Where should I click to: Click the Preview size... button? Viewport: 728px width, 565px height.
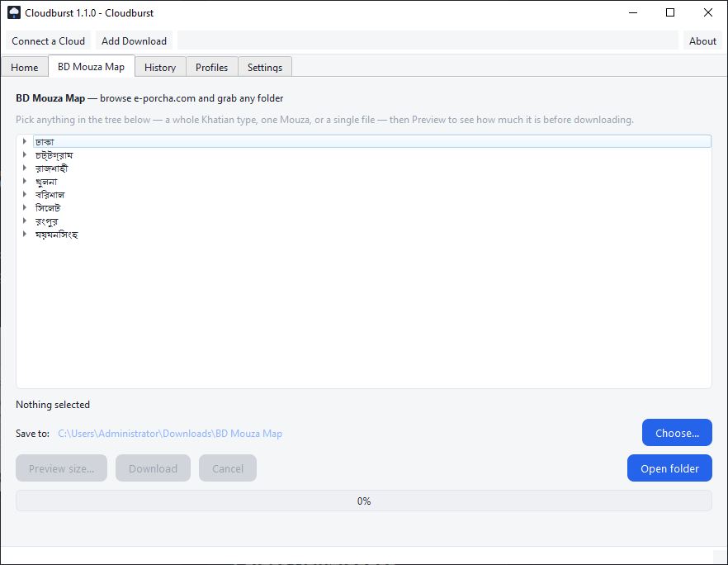(x=61, y=468)
